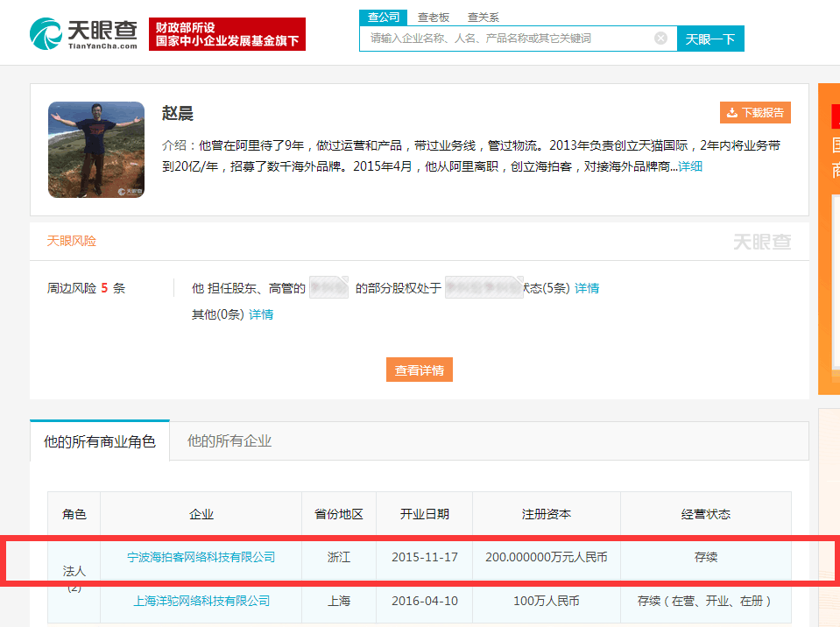Open the 详细 link in the introduction
Image resolution: width=840 pixels, height=627 pixels.
690,166
